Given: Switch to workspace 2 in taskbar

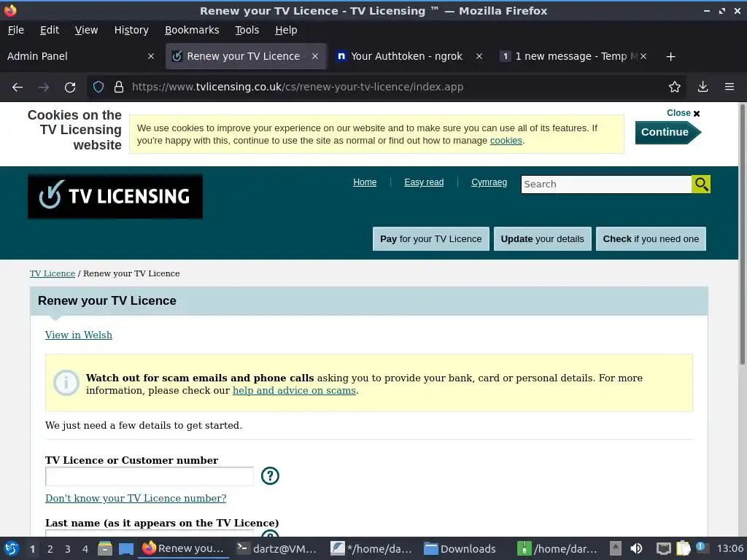Looking at the screenshot, I should point(50,550).
